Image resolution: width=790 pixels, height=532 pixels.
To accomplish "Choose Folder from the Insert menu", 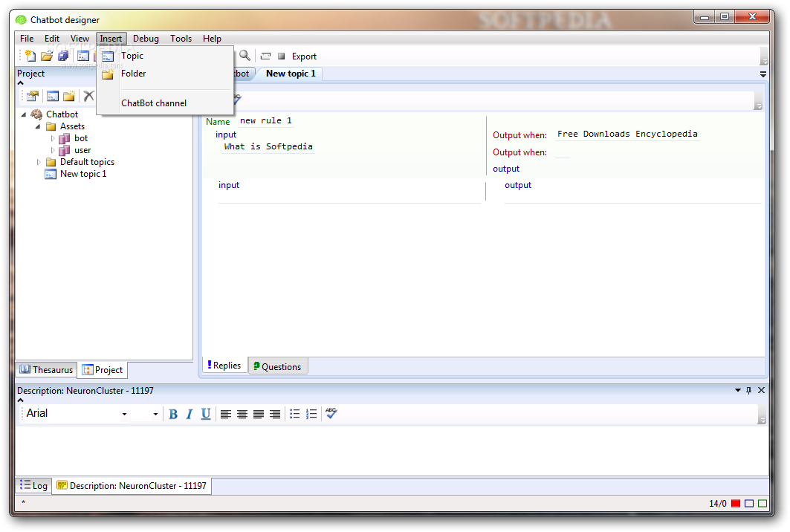I will 165,74.
